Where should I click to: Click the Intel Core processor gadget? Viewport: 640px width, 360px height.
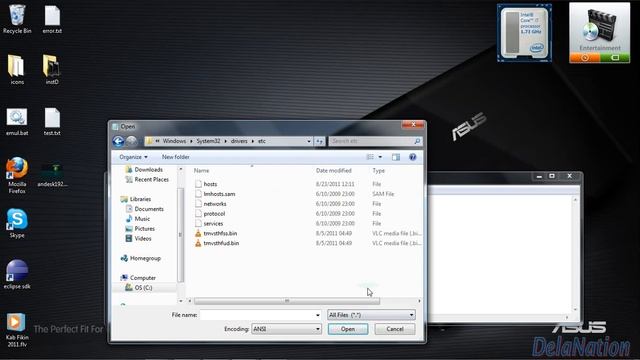[x=524, y=33]
